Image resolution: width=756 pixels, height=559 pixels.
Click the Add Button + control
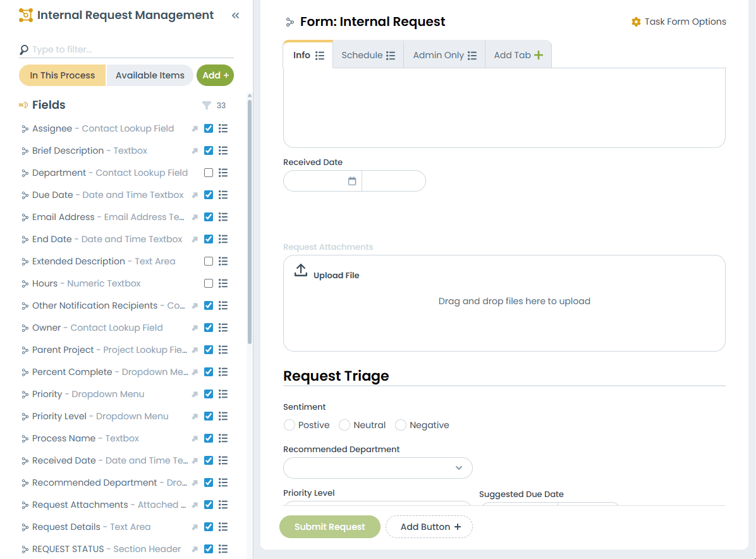[429, 527]
